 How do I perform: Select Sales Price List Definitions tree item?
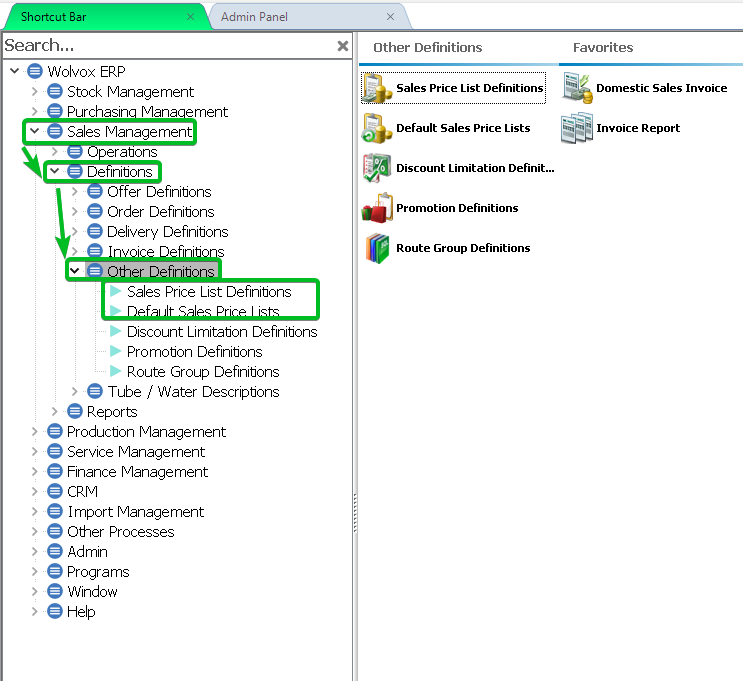pyautogui.click(x=209, y=291)
